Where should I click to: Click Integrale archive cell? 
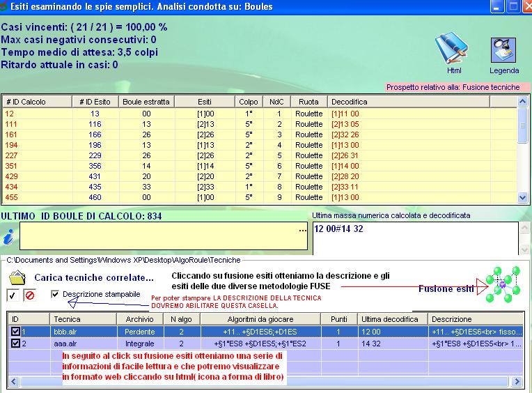click(x=140, y=344)
